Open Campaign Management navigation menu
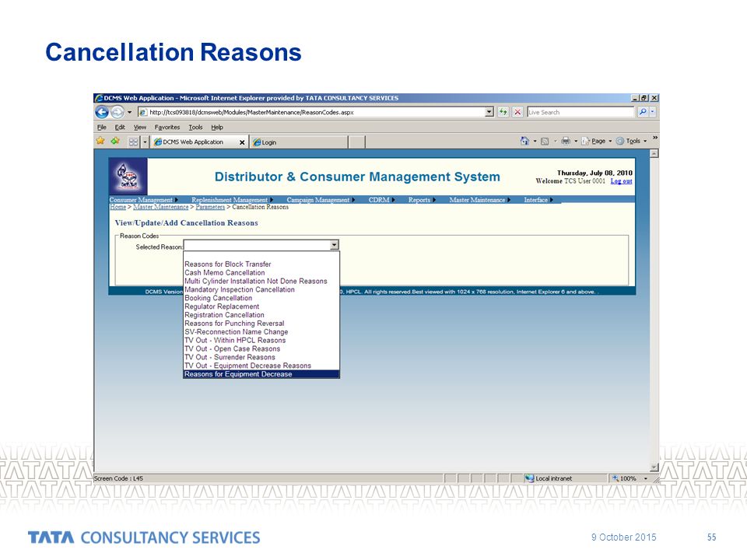This screenshot has height=560, width=747. (321, 200)
